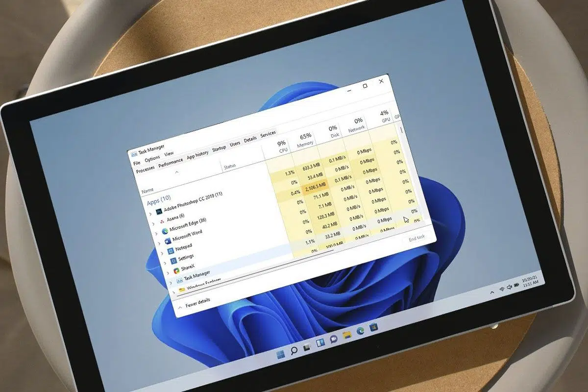Open Search from the taskbar
Viewport: 588px width, 392px height.
[294, 350]
